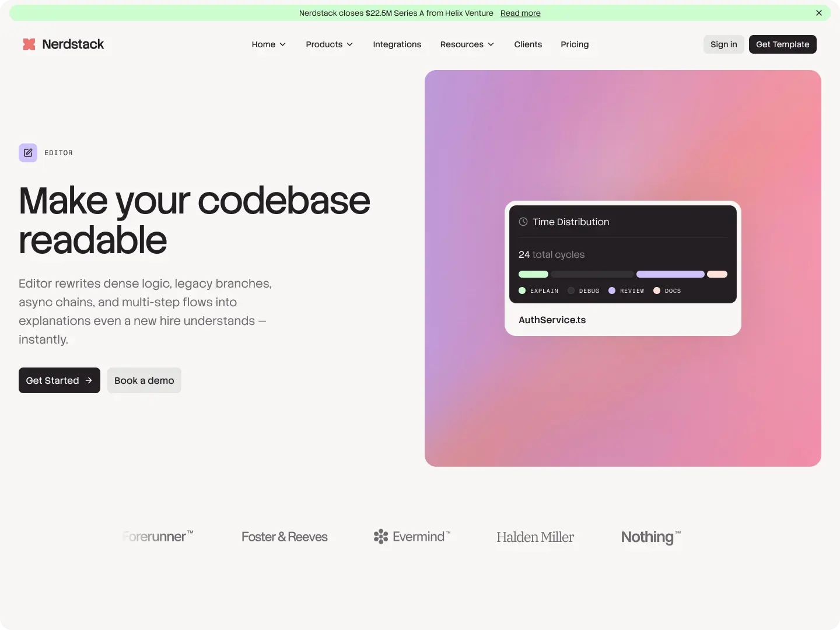Click the purple Editor pencil icon
840x630 pixels.
(28, 153)
